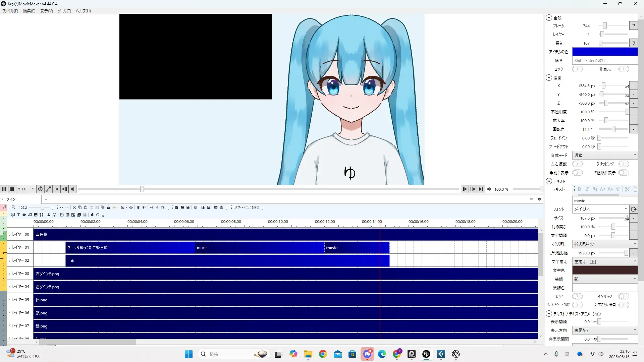Click the save project floppy icon
This screenshot has height=362, width=644.
(x=188, y=207)
